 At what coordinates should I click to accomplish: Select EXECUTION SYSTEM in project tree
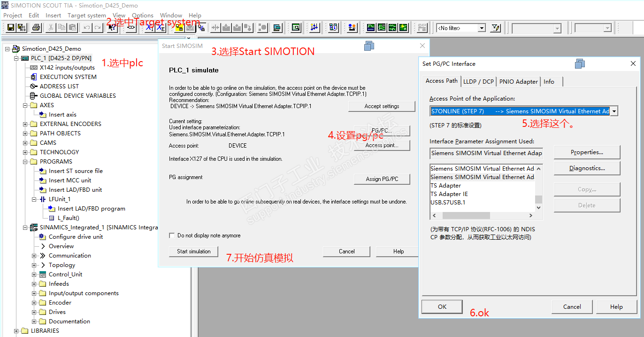(x=68, y=77)
